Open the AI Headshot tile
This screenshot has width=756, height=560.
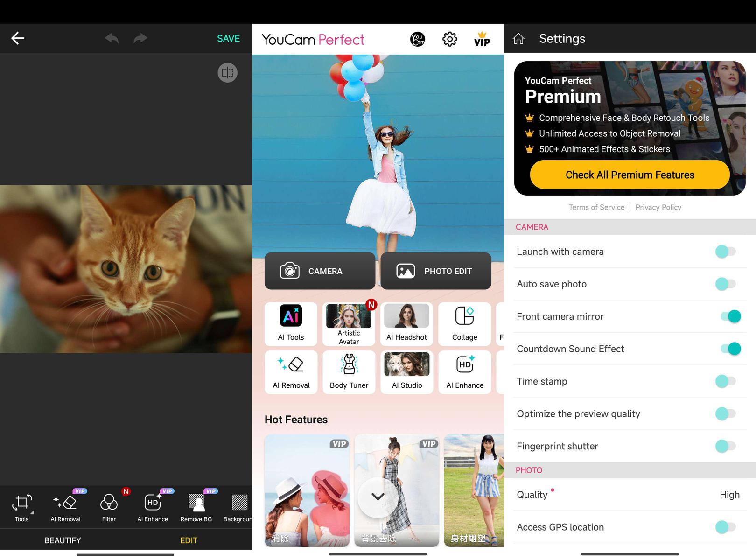(407, 324)
